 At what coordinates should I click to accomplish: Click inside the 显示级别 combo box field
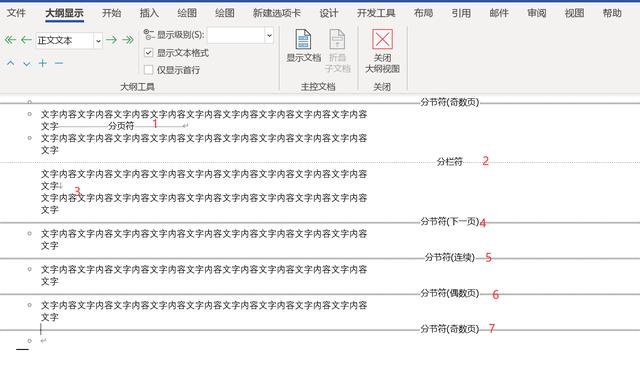click(236, 35)
